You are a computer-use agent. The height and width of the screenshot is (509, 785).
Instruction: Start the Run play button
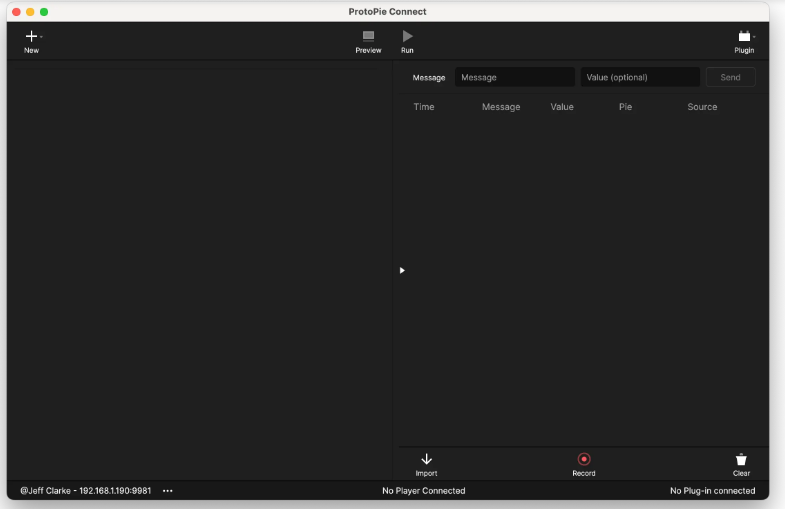(x=408, y=36)
